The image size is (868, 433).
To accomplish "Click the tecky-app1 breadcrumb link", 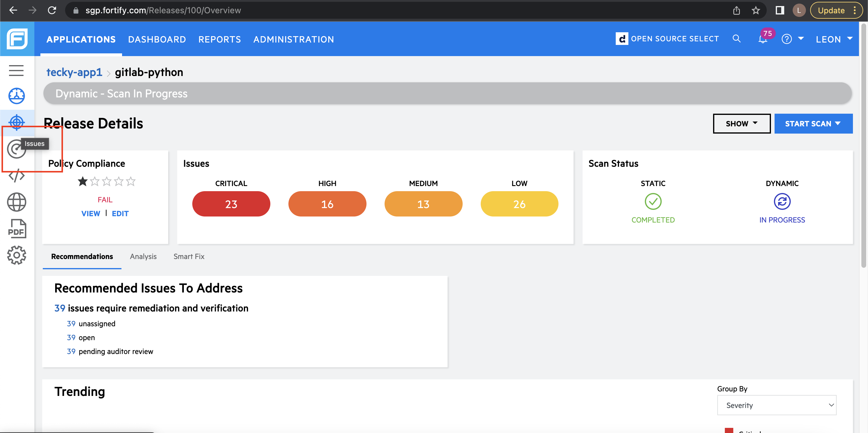I will (74, 72).
